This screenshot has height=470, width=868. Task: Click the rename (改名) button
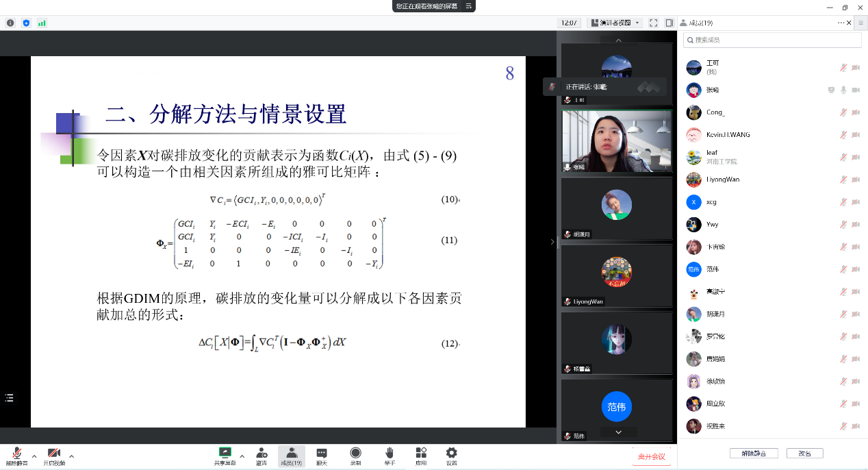(804, 454)
